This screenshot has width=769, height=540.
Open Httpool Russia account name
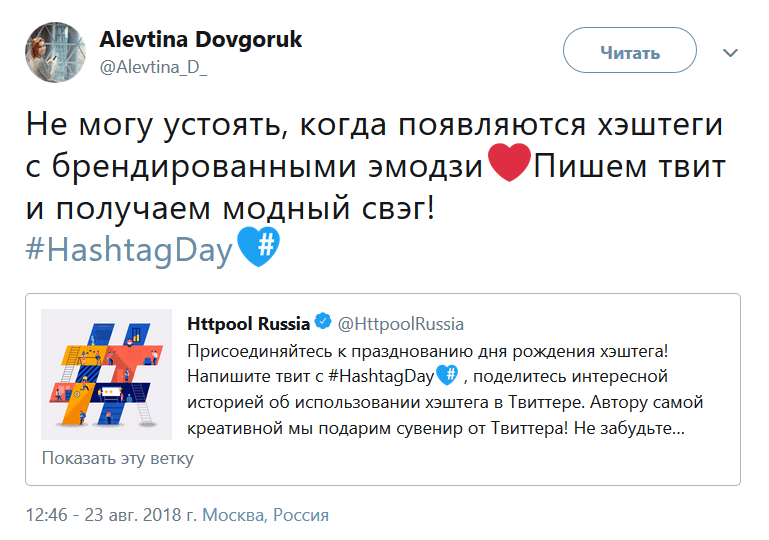[x=248, y=324]
